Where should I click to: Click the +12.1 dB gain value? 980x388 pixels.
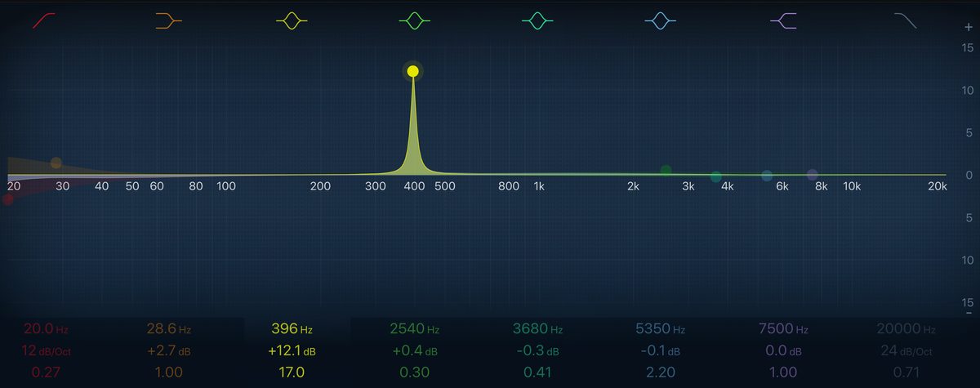[292, 351]
